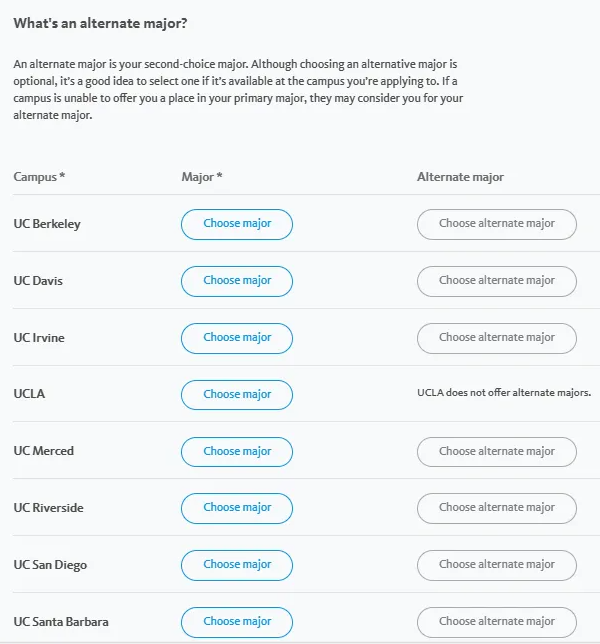
Task: Choose major for UC San Diego
Action: [x=237, y=565]
